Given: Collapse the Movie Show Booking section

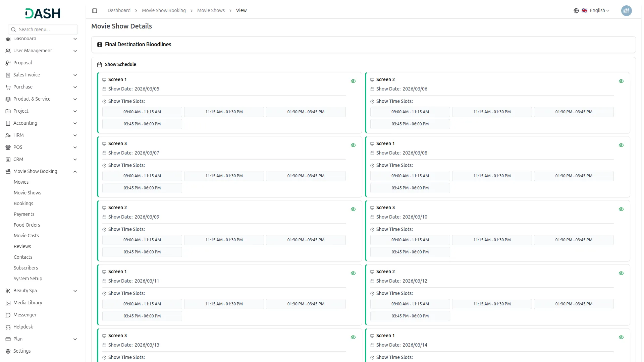Looking at the screenshot, I should click(75, 172).
